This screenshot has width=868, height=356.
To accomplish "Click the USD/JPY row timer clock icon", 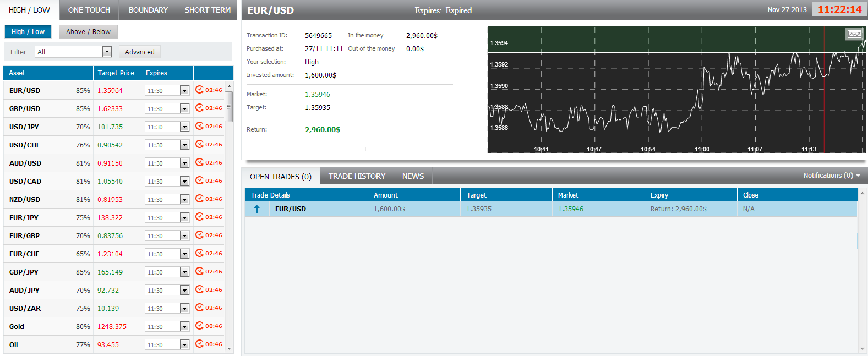I will [x=199, y=127].
